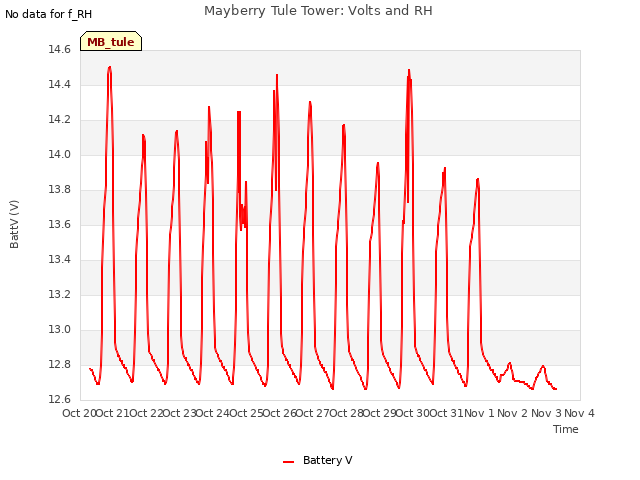Click the 13.4 y-axis tick value
The height and width of the screenshot is (480, 640).
59,260
